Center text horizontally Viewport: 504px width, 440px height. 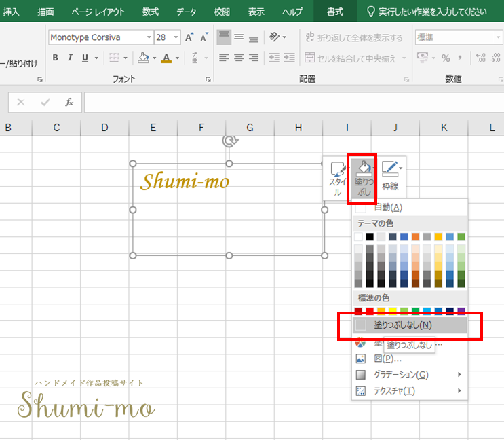239,58
